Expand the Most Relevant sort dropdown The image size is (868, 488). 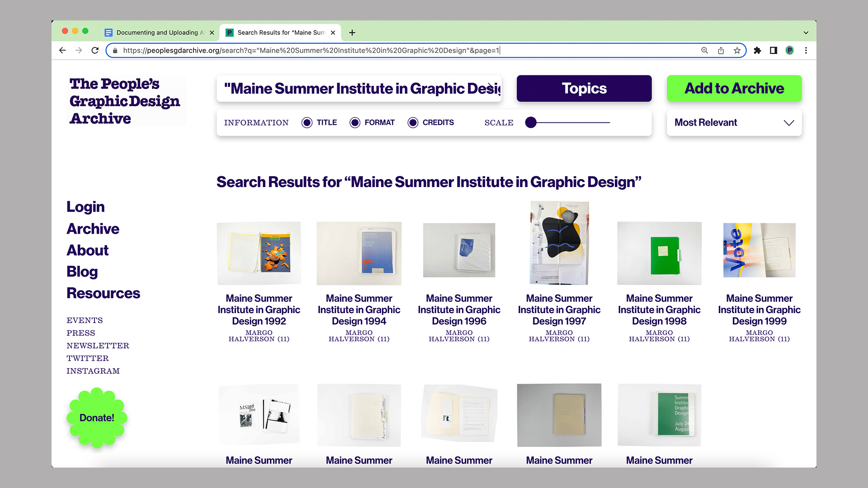(x=734, y=122)
